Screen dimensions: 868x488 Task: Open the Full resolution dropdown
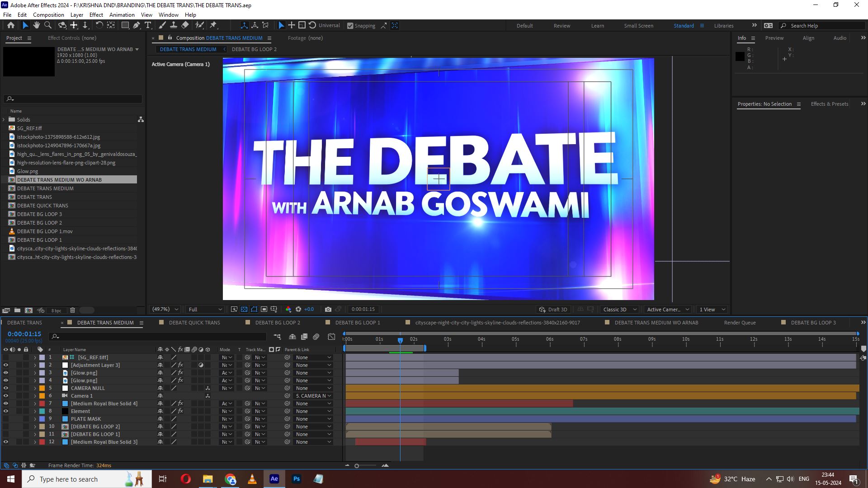(x=205, y=310)
